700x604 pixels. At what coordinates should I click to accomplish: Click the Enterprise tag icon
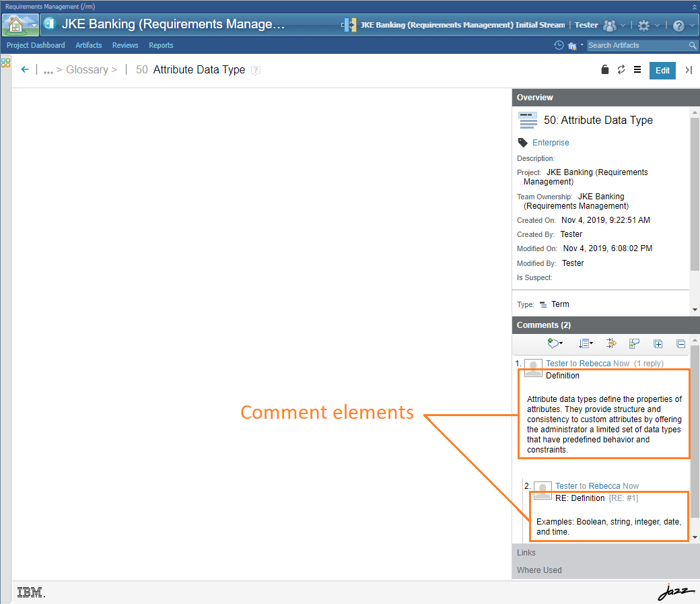tap(523, 143)
